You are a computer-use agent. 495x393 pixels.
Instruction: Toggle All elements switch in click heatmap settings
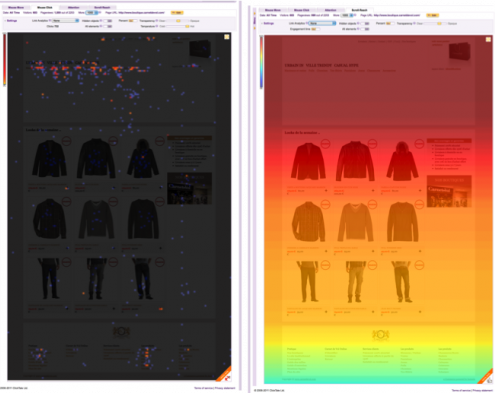108,26
